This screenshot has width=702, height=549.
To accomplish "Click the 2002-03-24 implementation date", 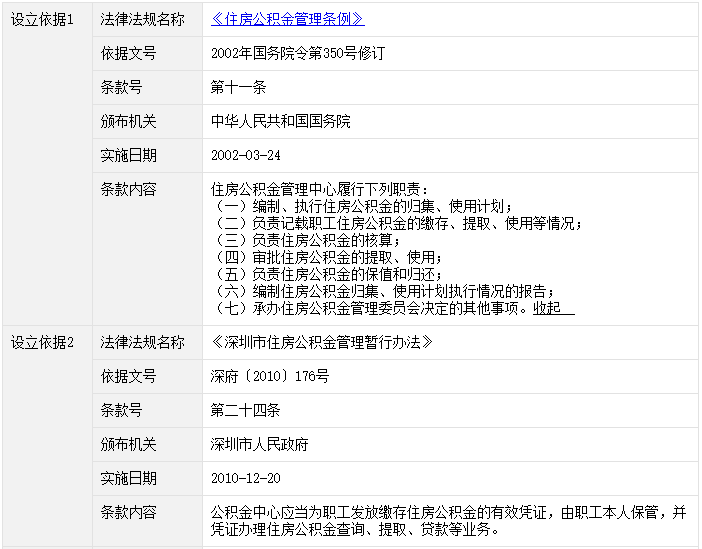I will click(x=246, y=156).
